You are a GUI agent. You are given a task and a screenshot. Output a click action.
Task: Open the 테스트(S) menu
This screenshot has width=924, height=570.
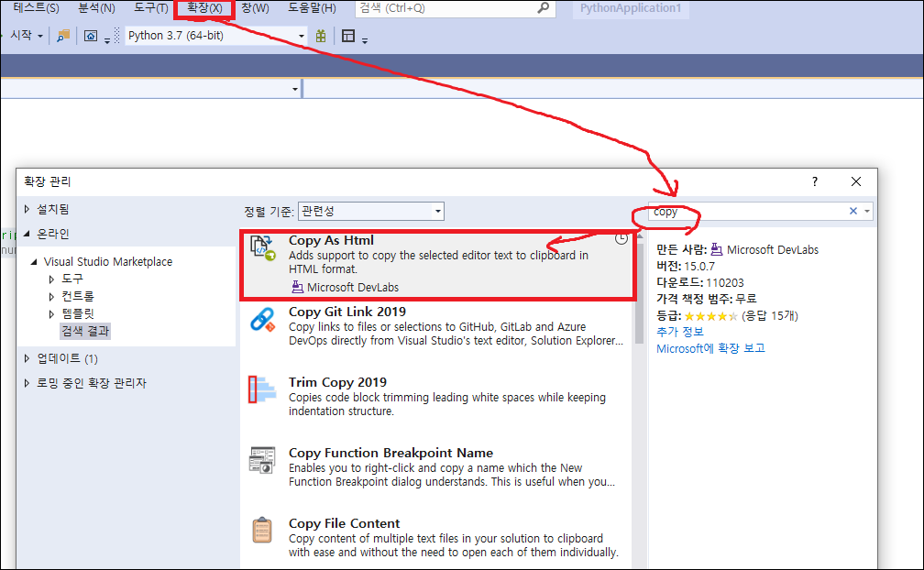pyautogui.click(x=36, y=8)
